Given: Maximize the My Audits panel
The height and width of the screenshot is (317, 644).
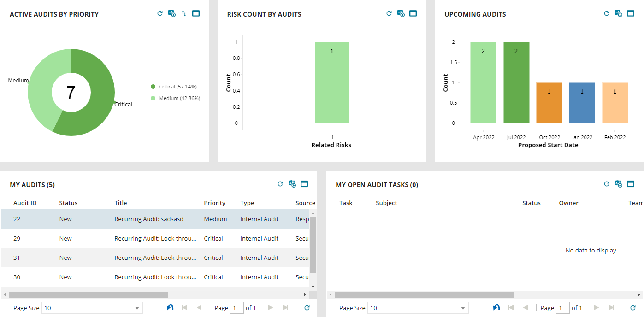Looking at the screenshot, I should coord(304,183).
